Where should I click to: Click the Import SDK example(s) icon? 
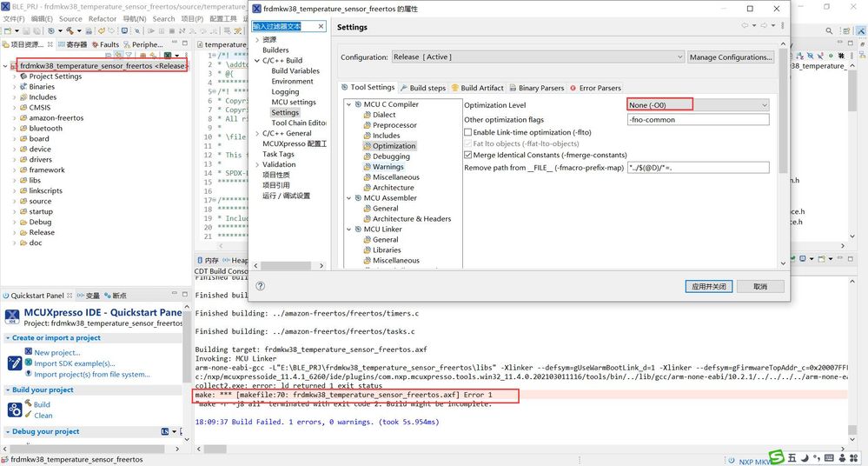pos(28,363)
